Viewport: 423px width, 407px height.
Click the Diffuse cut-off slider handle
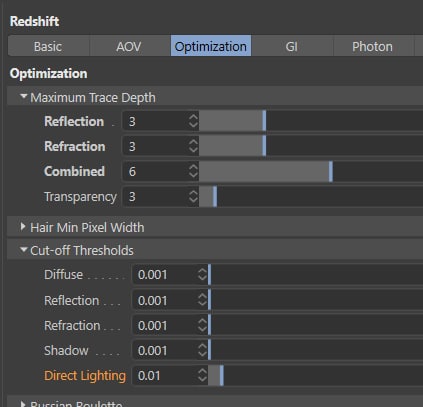[209, 275]
